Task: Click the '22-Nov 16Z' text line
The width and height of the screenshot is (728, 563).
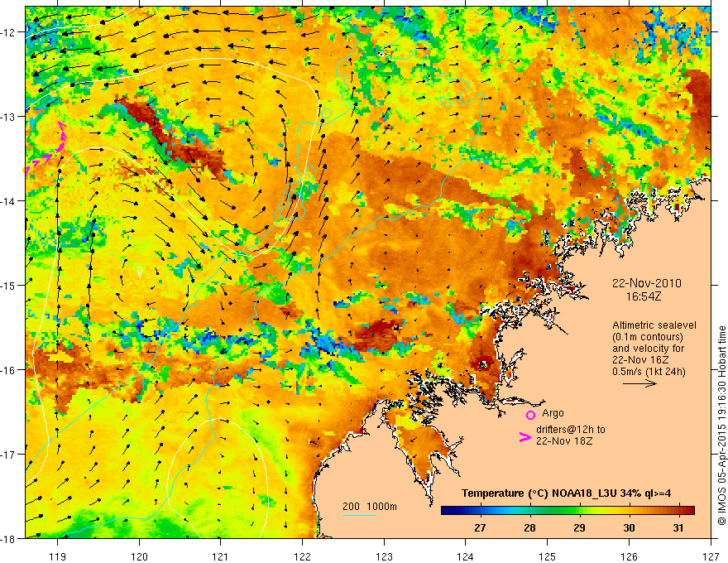Action: click(x=639, y=359)
